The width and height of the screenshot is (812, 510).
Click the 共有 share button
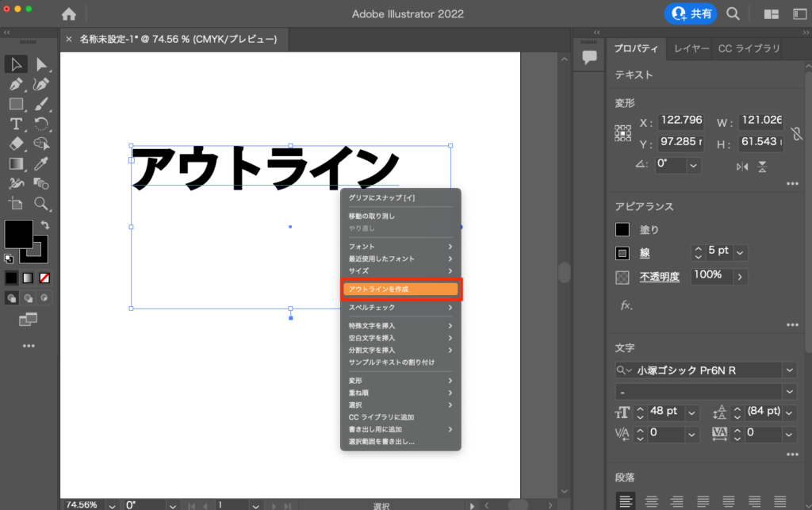click(691, 13)
